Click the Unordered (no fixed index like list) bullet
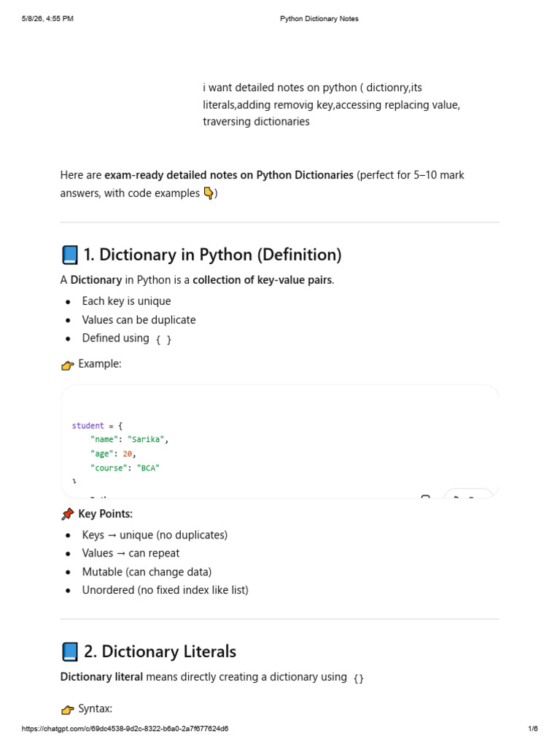This screenshot has width=560, height=747. 166,590
